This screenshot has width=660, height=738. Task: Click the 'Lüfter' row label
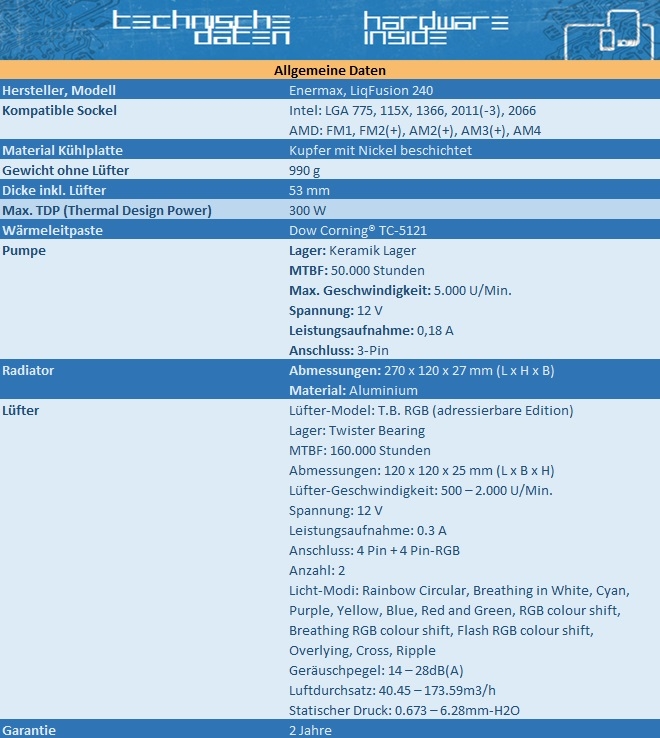20,410
